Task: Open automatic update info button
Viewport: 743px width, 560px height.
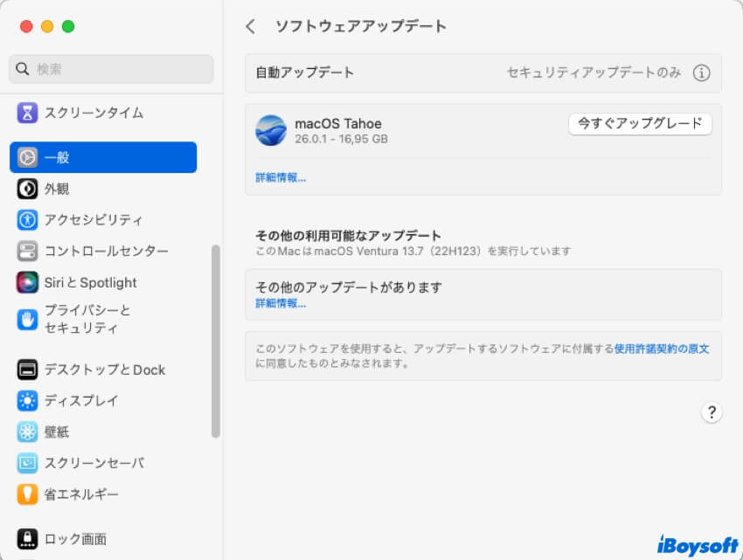Action: pyautogui.click(x=701, y=73)
